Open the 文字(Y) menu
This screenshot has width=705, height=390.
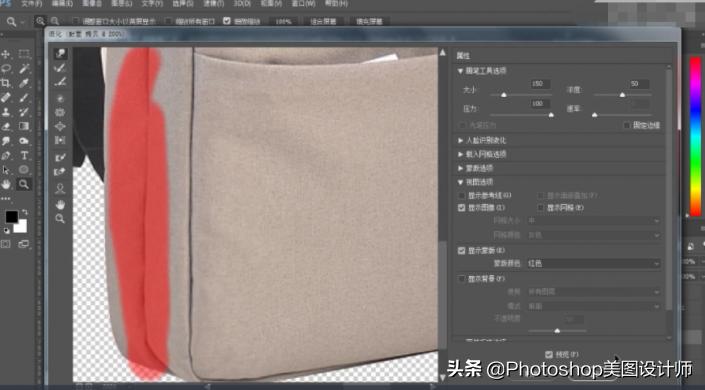pyautogui.click(x=152, y=4)
